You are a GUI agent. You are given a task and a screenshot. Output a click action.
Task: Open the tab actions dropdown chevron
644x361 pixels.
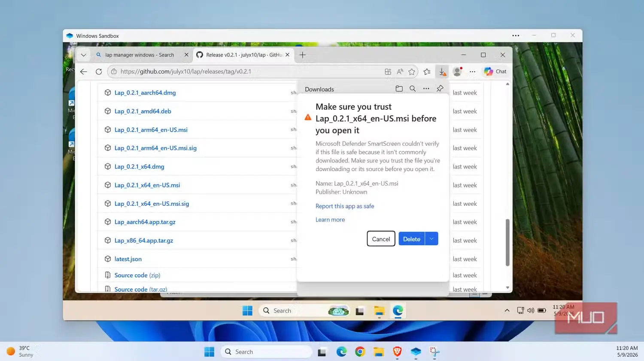pyautogui.click(x=83, y=55)
